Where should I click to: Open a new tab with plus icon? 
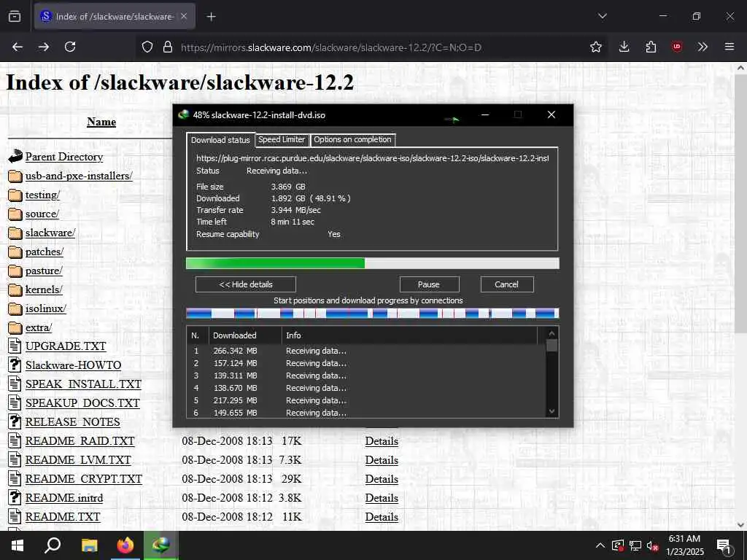click(x=211, y=17)
